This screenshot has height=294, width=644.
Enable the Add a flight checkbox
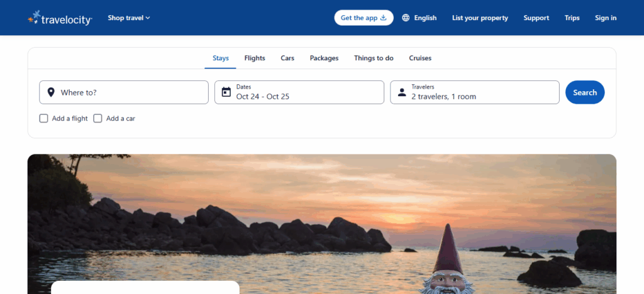pyautogui.click(x=43, y=119)
